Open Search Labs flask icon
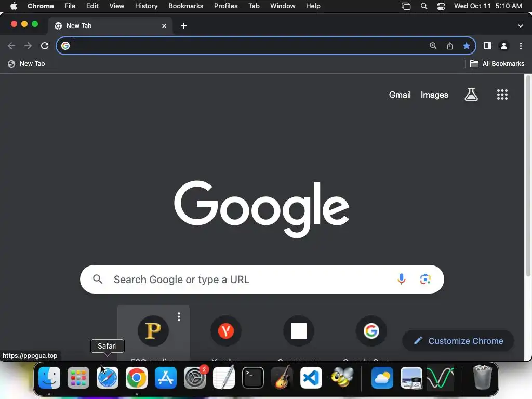 click(x=471, y=95)
